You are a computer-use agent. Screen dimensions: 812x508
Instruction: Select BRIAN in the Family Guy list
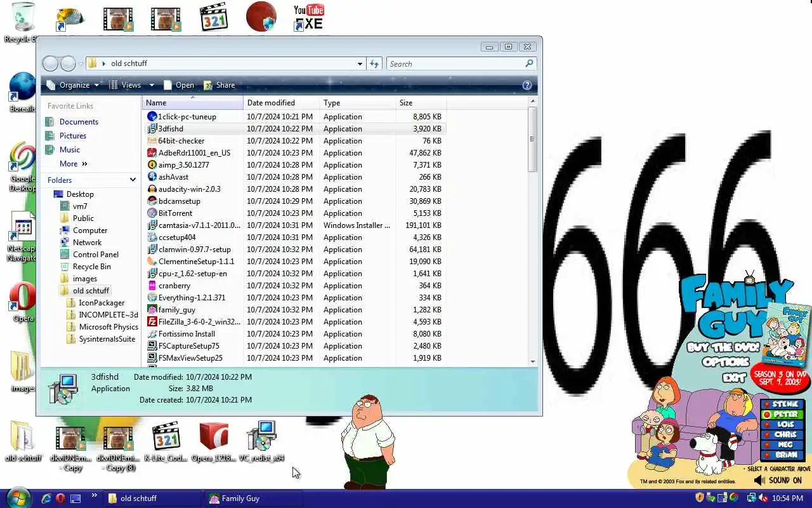pos(783,455)
